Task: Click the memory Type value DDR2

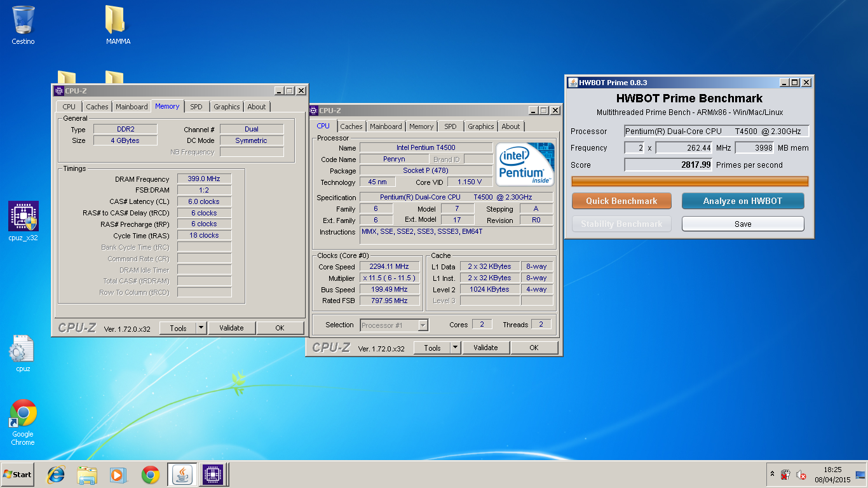Action: (x=125, y=129)
